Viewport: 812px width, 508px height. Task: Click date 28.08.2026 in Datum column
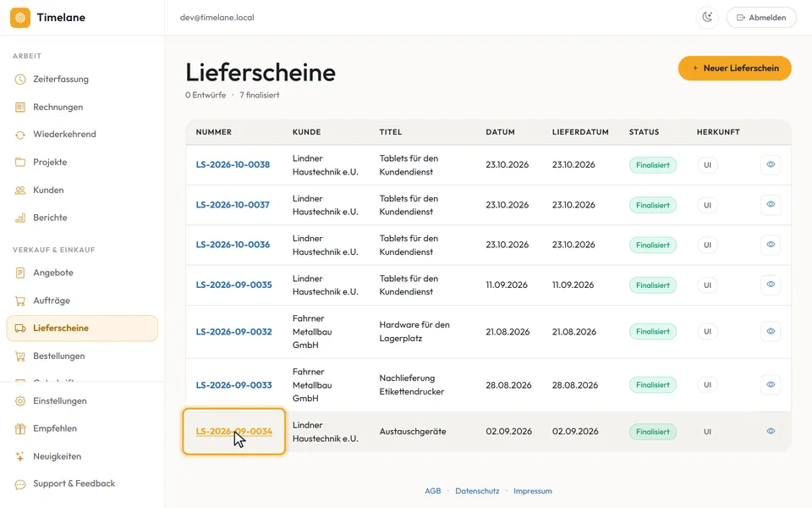508,385
